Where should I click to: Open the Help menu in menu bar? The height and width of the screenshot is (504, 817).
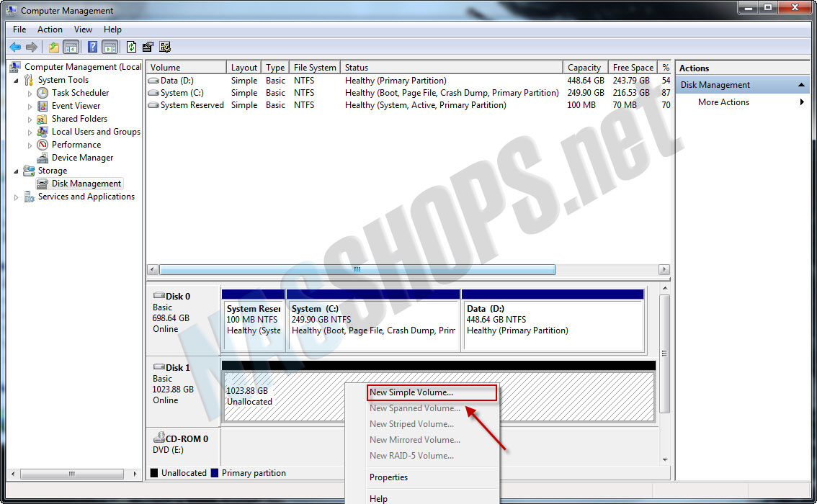point(112,29)
